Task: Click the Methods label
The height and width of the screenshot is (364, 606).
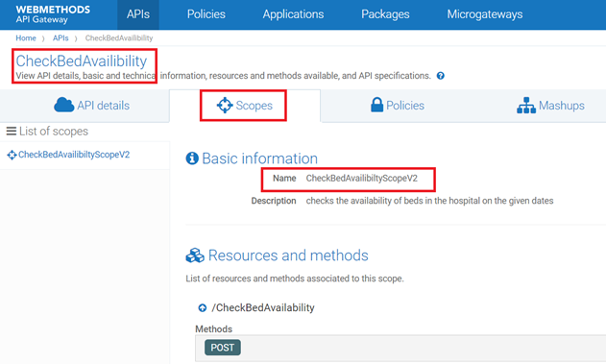Action: point(213,328)
